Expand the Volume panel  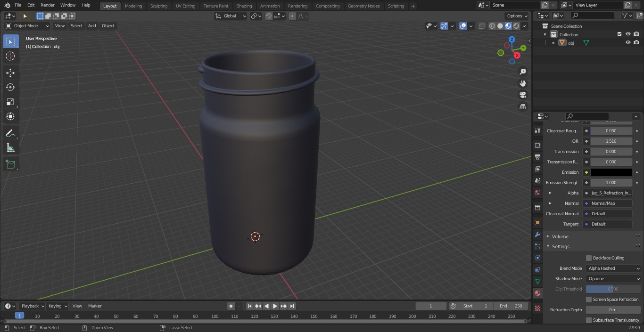[x=560, y=236]
